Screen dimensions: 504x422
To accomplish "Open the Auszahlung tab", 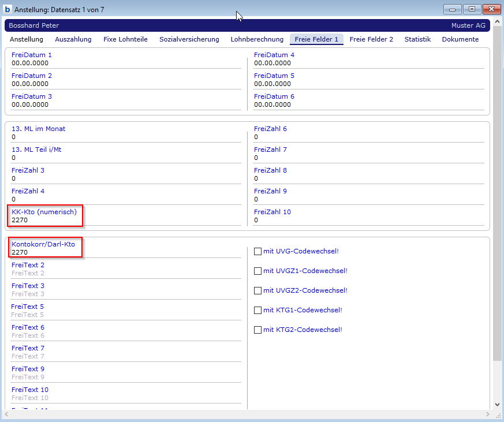I will point(73,39).
